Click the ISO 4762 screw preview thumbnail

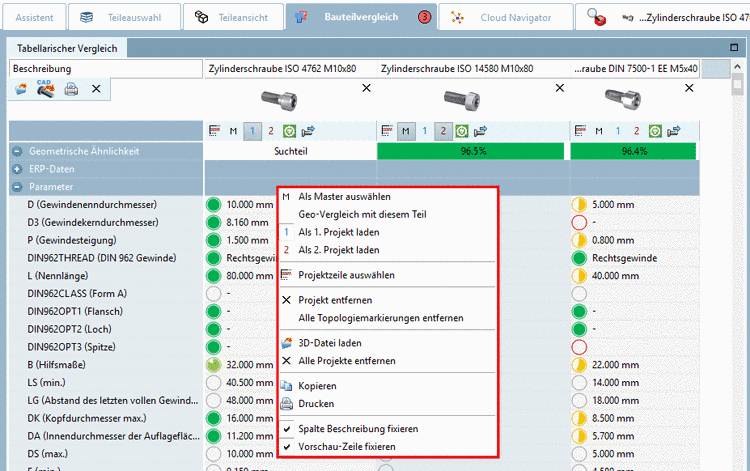280,100
